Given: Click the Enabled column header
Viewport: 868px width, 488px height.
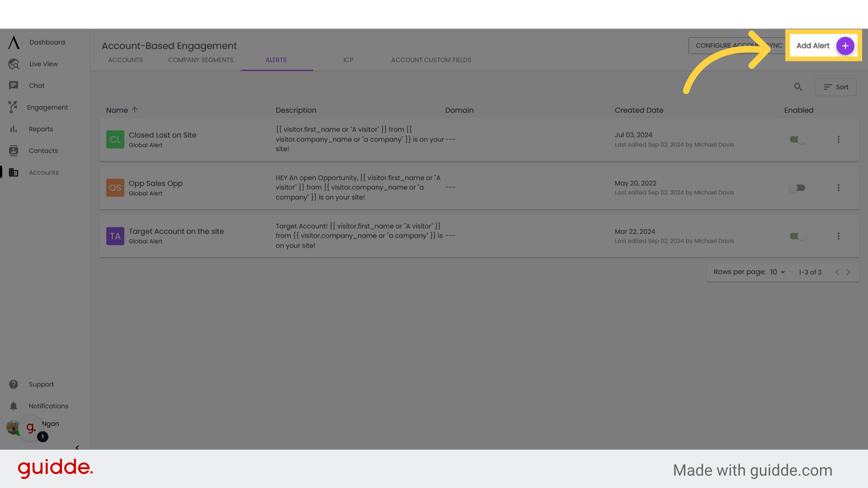Looking at the screenshot, I should (x=798, y=110).
